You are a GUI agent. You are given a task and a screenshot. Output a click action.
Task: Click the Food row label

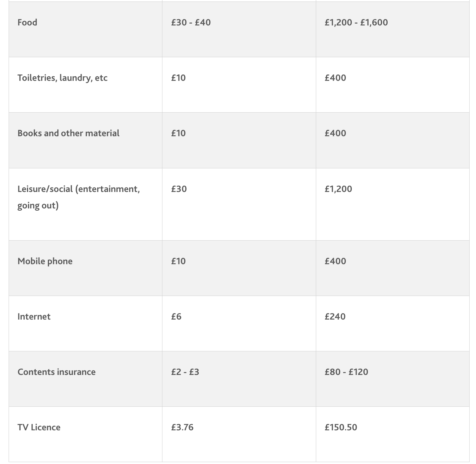tap(27, 22)
